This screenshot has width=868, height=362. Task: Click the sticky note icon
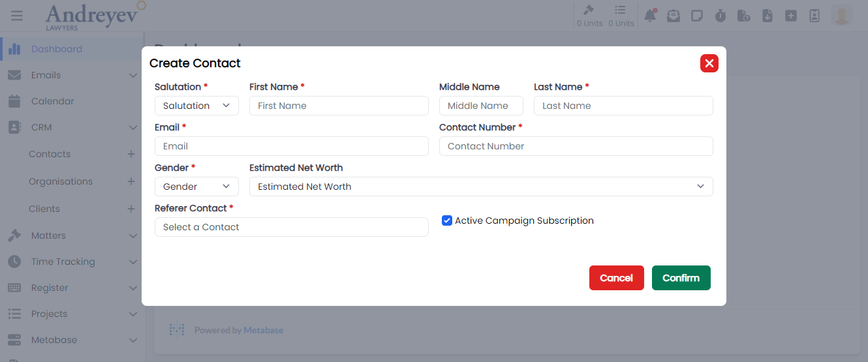click(697, 16)
